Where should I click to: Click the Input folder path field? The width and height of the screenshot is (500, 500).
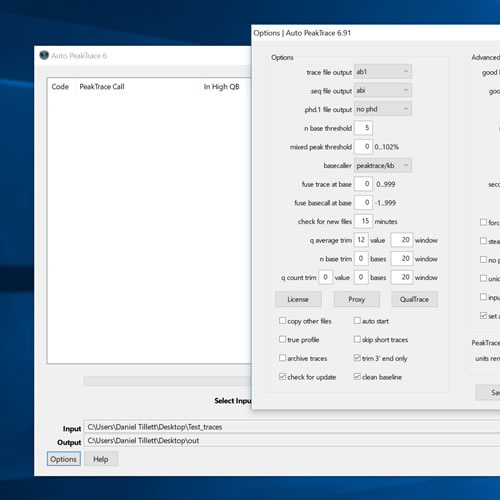click(x=292, y=427)
